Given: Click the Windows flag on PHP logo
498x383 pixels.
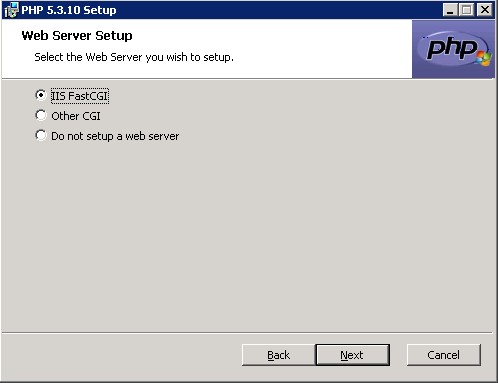Looking at the screenshot, I should click(x=484, y=58).
